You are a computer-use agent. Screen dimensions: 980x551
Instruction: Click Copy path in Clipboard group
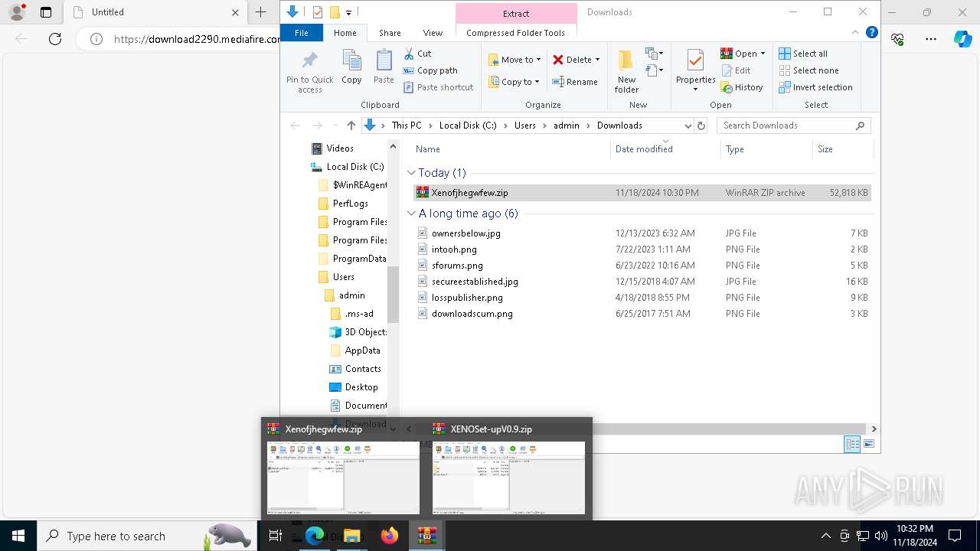[430, 70]
